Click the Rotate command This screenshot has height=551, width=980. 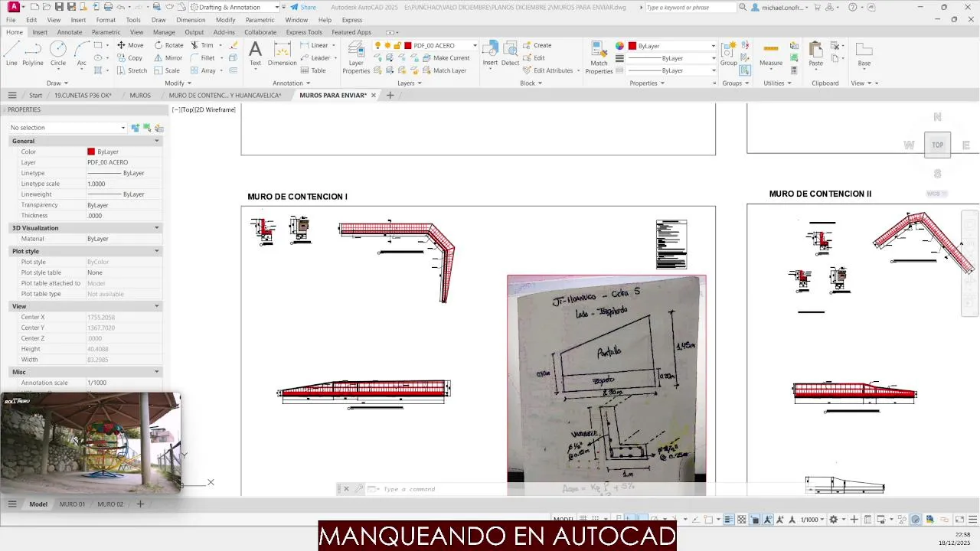click(168, 45)
